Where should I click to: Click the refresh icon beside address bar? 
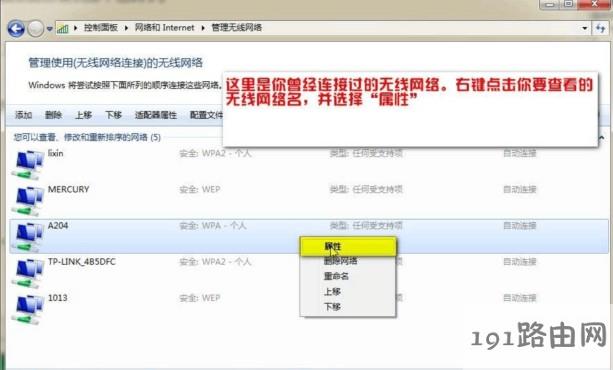pos(600,28)
